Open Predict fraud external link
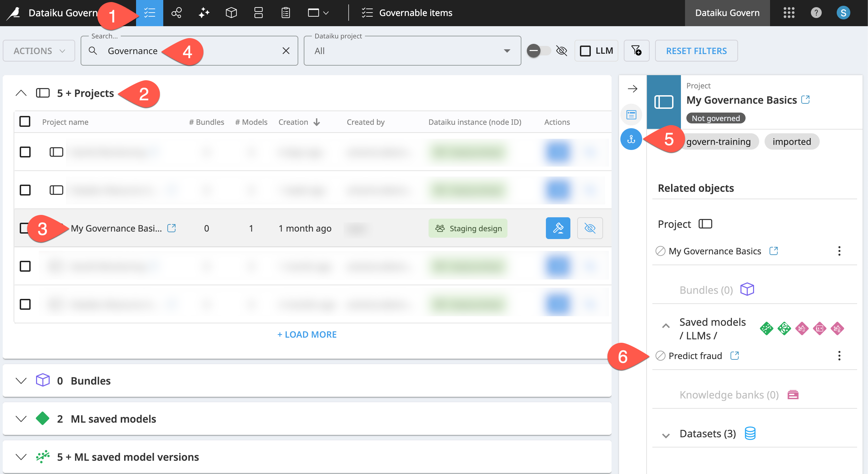 tap(735, 356)
